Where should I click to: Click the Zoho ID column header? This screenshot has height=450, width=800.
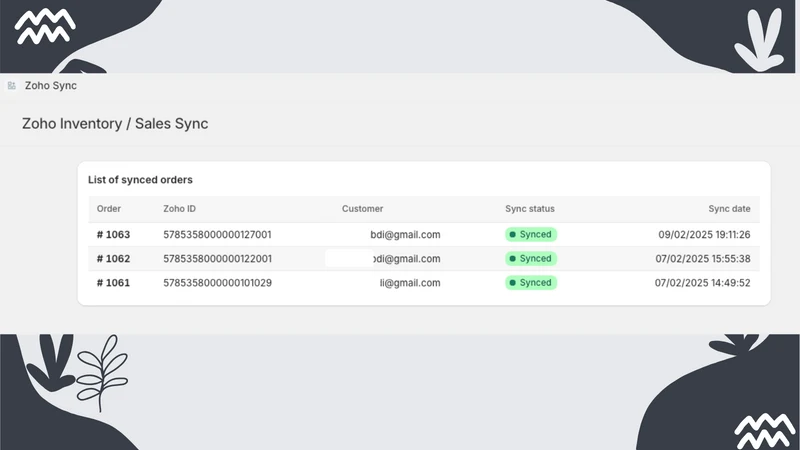coord(180,209)
